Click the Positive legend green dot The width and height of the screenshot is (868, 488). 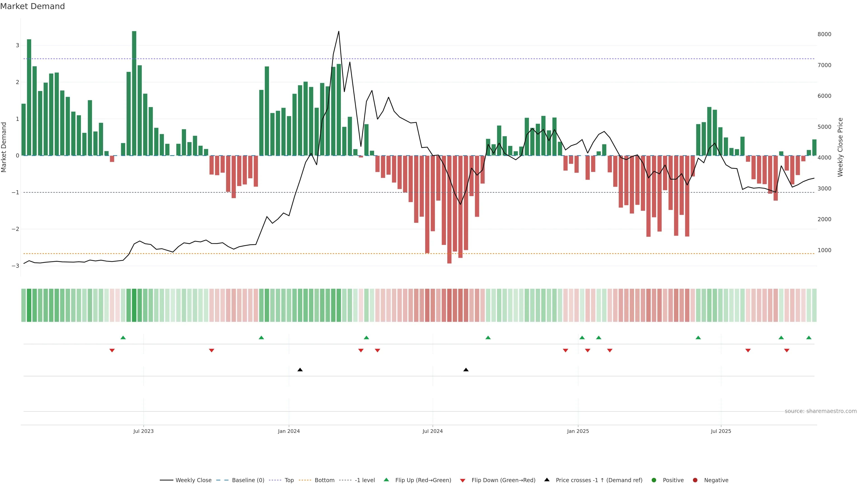tap(654, 480)
